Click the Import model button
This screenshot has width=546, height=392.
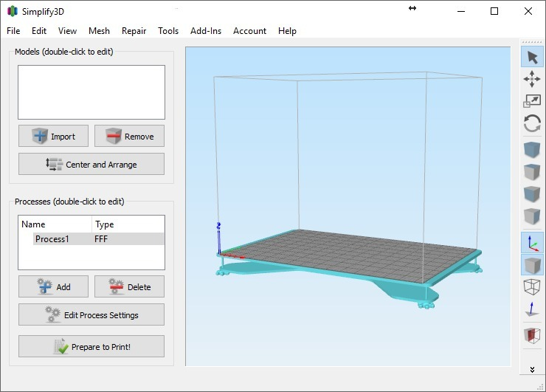53,136
